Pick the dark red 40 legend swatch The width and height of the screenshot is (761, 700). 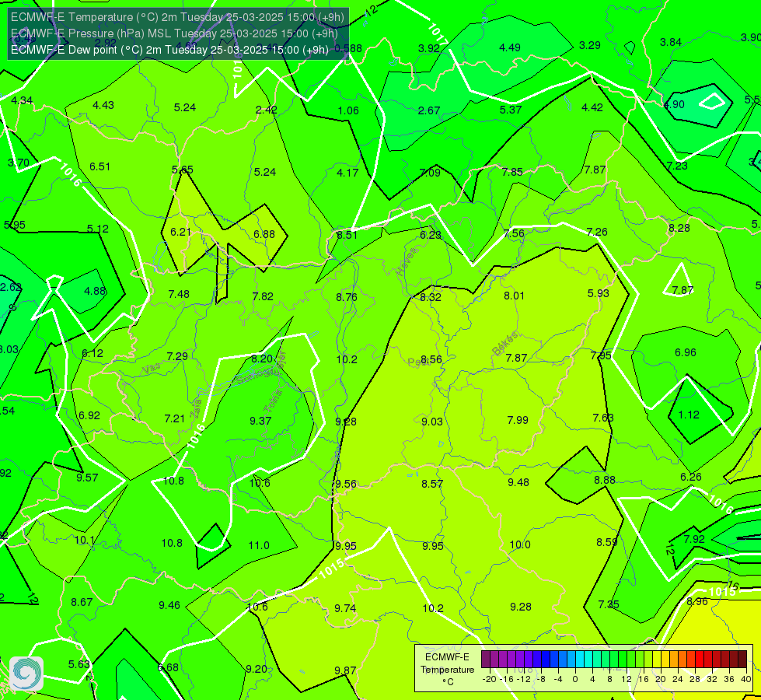pyautogui.click(x=742, y=660)
